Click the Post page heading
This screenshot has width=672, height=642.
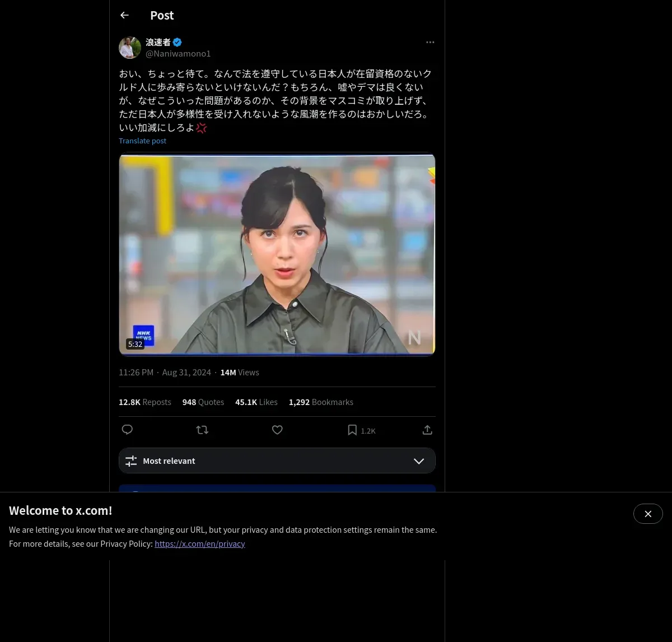pyautogui.click(x=162, y=16)
